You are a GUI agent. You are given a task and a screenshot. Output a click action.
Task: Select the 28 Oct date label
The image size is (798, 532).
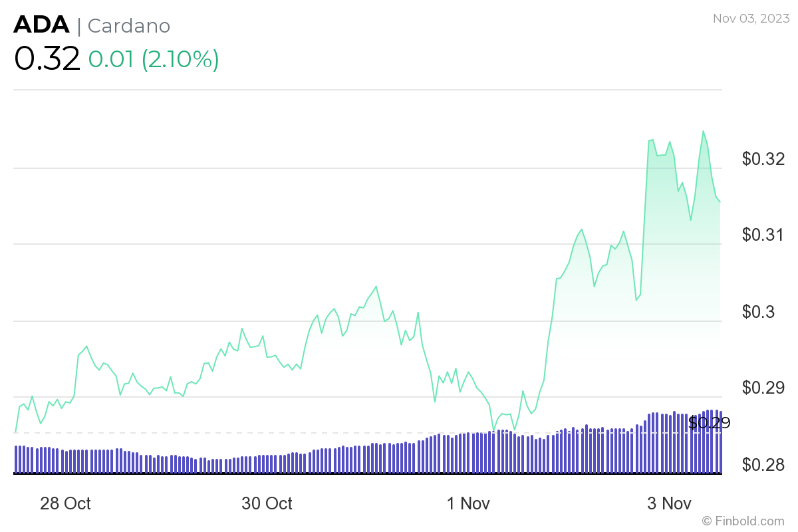click(x=65, y=503)
